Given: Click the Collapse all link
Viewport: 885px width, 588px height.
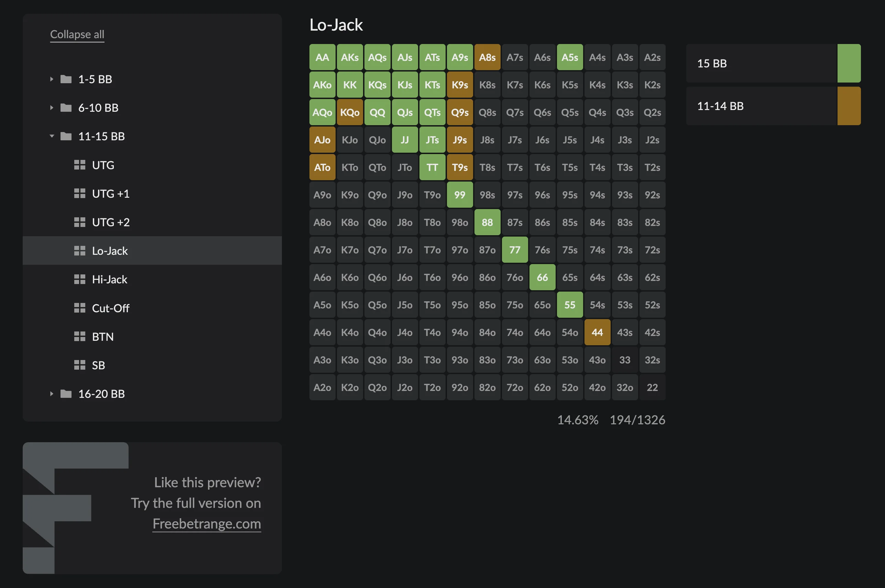Looking at the screenshot, I should 77,34.
